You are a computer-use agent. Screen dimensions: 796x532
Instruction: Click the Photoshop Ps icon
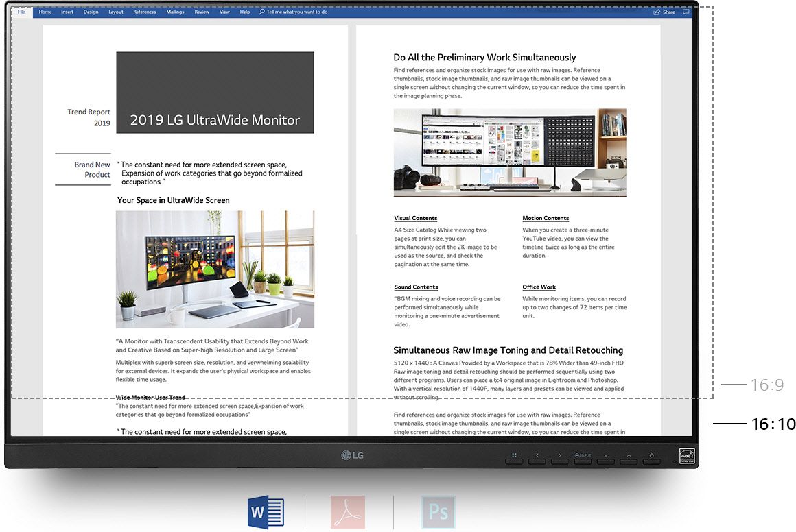tap(438, 512)
